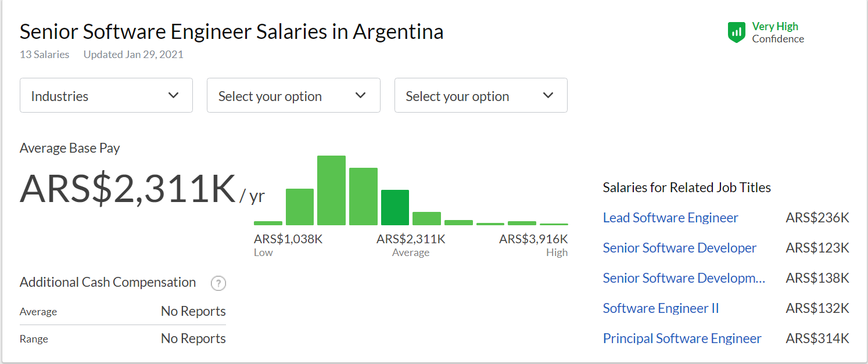868x364 pixels.
Task: Click the dark green average histogram bar
Action: (x=395, y=207)
